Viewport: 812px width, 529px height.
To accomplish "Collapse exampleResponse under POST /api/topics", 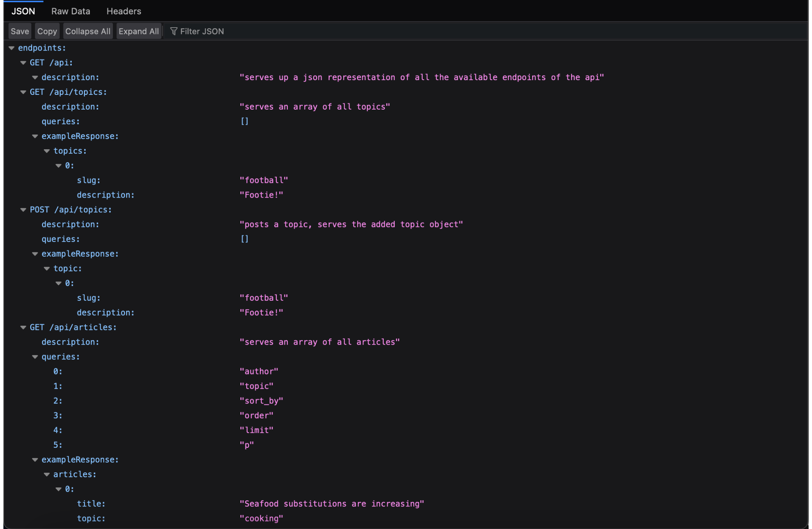I will [x=35, y=254].
